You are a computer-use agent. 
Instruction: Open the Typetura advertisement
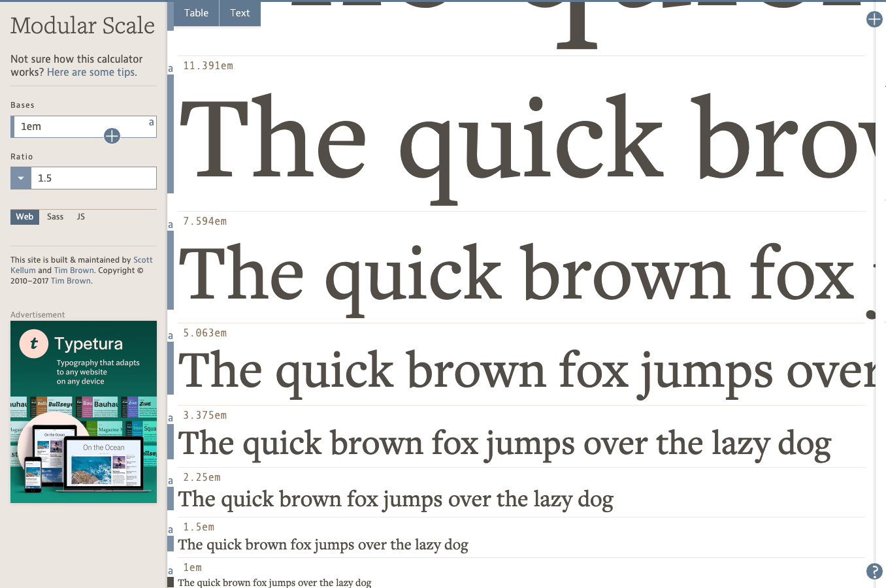[x=84, y=412]
